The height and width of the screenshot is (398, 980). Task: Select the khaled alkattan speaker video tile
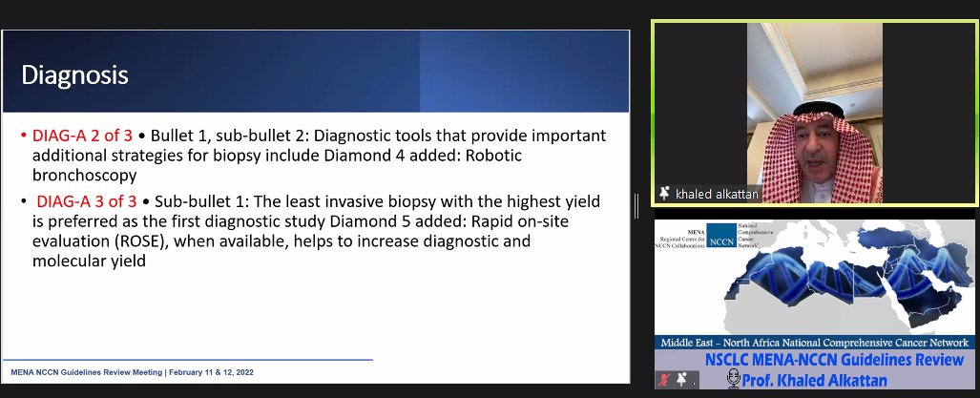point(814,113)
